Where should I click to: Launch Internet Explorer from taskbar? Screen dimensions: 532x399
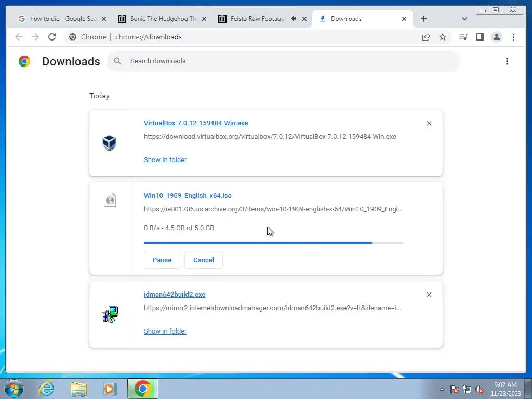point(46,389)
